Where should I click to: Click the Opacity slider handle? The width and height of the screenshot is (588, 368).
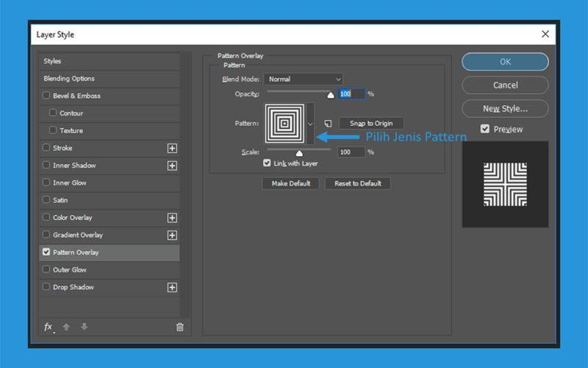coord(330,95)
